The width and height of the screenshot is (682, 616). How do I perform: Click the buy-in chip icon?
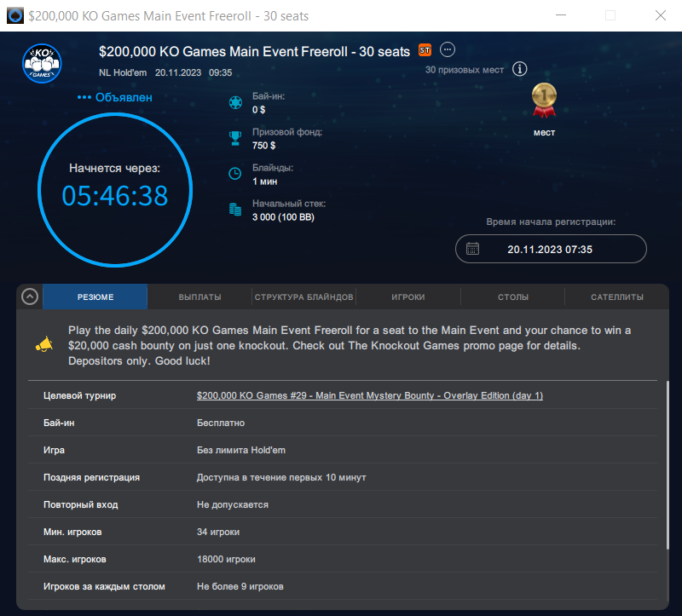(234, 103)
